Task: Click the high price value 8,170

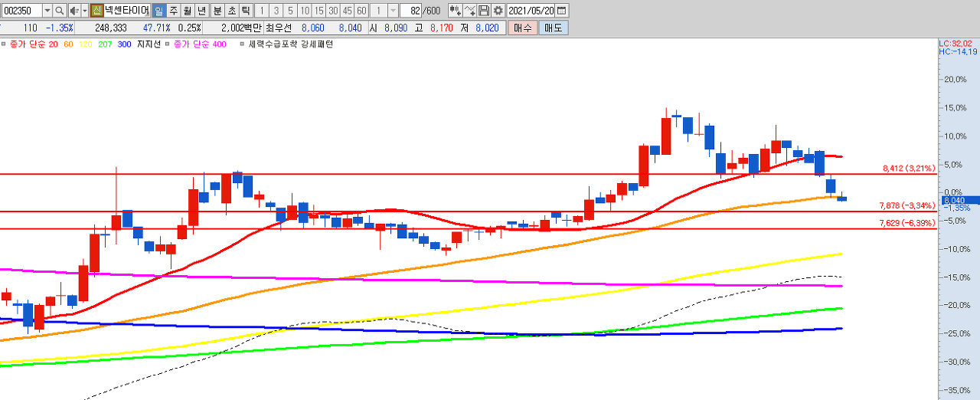Action: [x=442, y=28]
